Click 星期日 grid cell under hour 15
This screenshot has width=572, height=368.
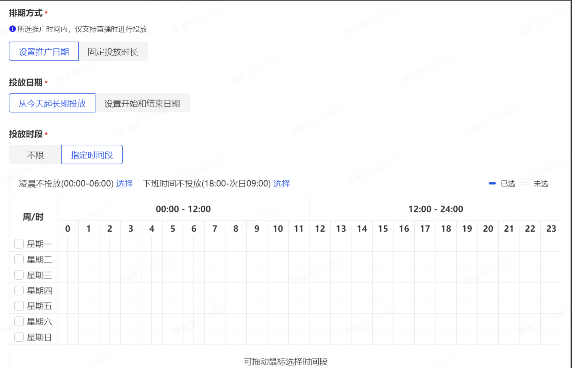click(383, 337)
